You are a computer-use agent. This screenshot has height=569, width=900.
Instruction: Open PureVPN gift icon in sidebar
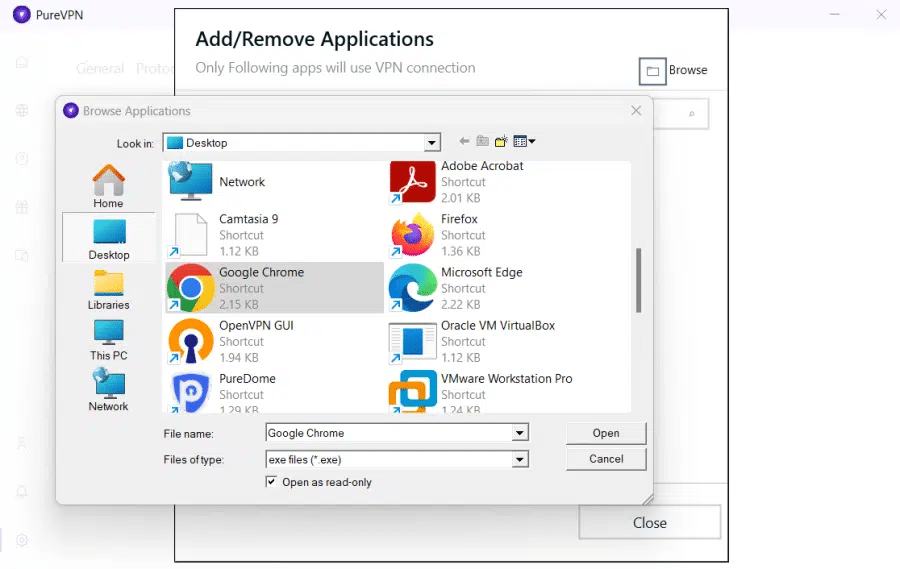[22, 207]
